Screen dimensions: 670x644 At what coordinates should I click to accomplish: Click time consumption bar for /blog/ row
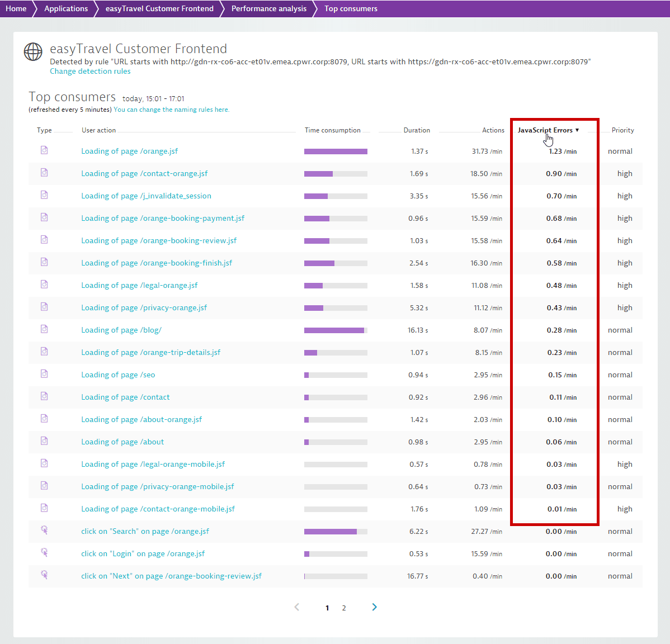(336, 330)
